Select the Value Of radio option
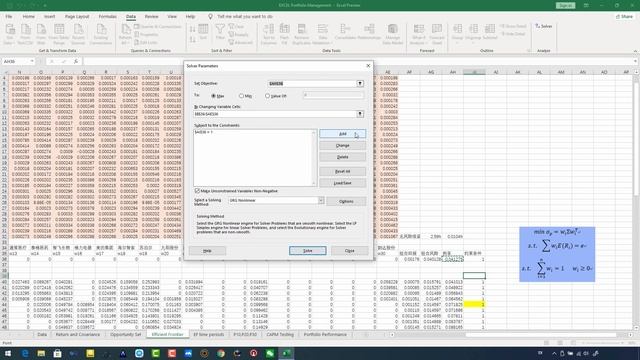The image size is (640, 360). click(x=267, y=96)
